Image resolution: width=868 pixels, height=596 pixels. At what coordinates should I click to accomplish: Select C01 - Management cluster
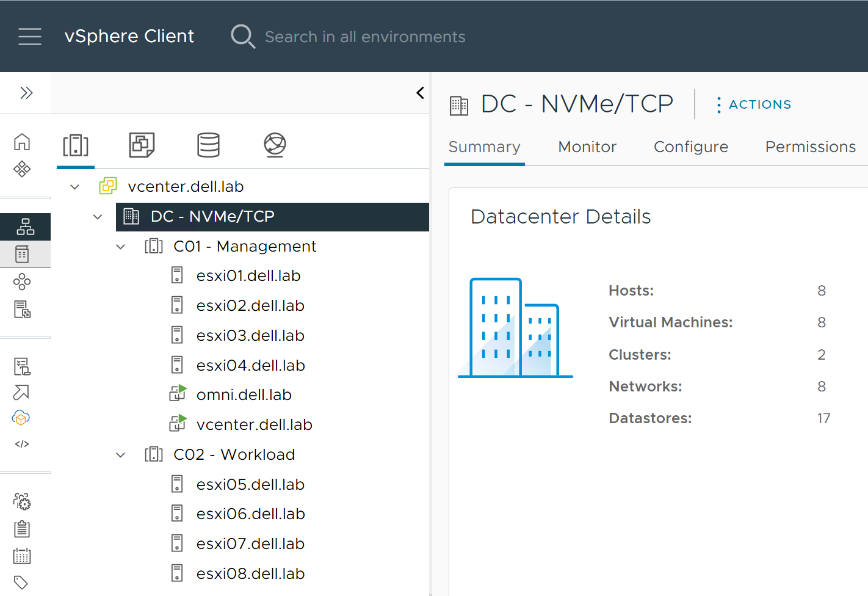(245, 246)
